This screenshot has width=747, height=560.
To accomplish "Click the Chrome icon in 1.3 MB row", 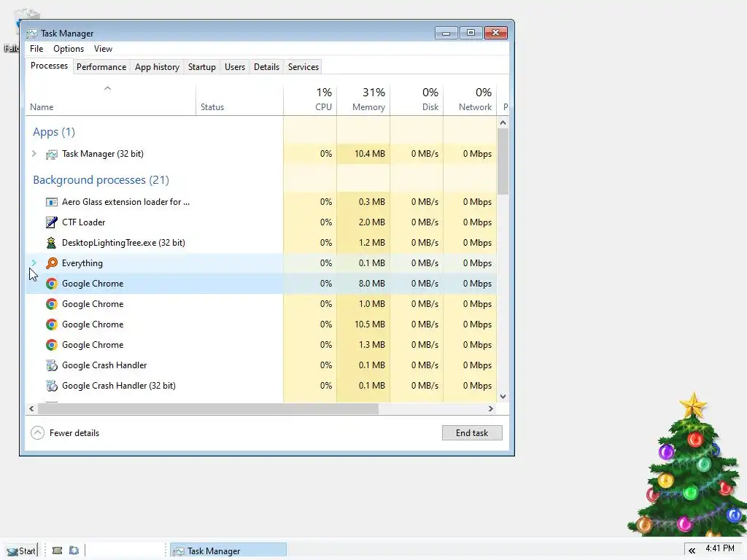I will [52, 345].
